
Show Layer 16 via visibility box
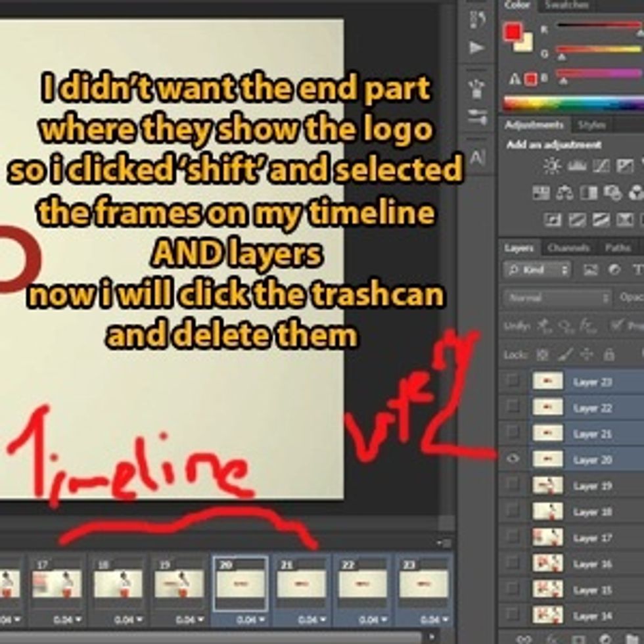coord(513,563)
